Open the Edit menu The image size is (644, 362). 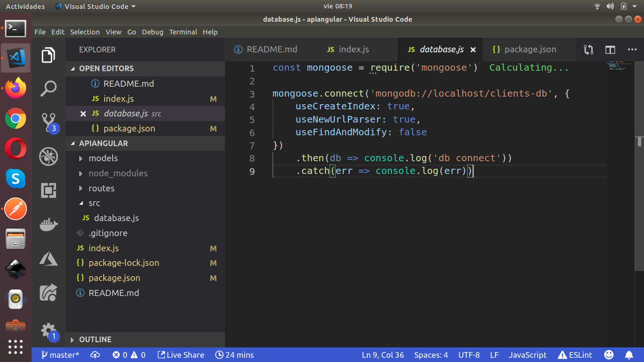coord(58,32)
